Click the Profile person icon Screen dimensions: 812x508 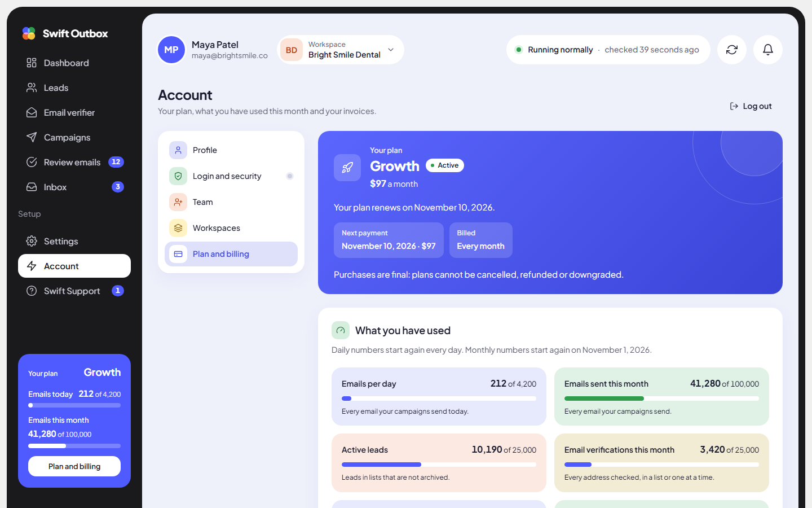click(178, 150)
